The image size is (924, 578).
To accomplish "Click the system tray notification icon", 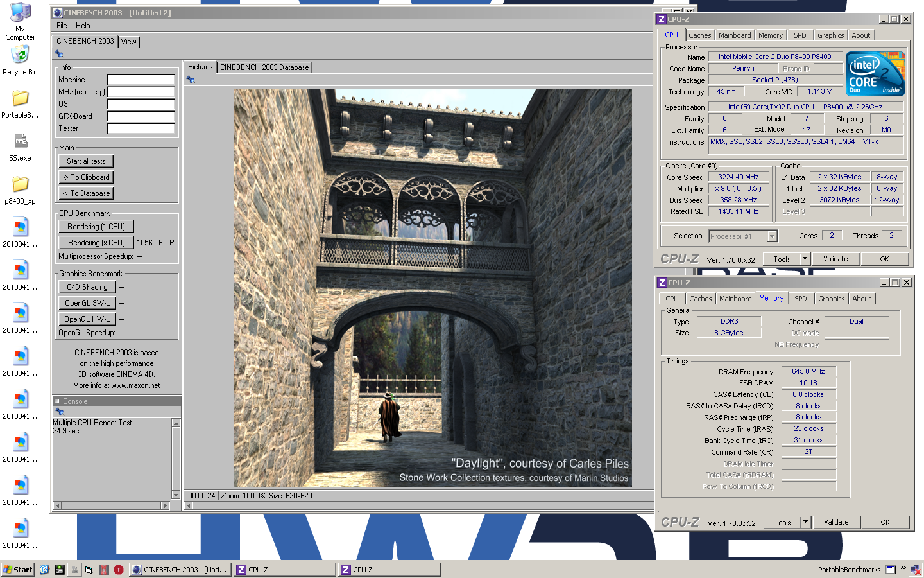I will [915, 570].
